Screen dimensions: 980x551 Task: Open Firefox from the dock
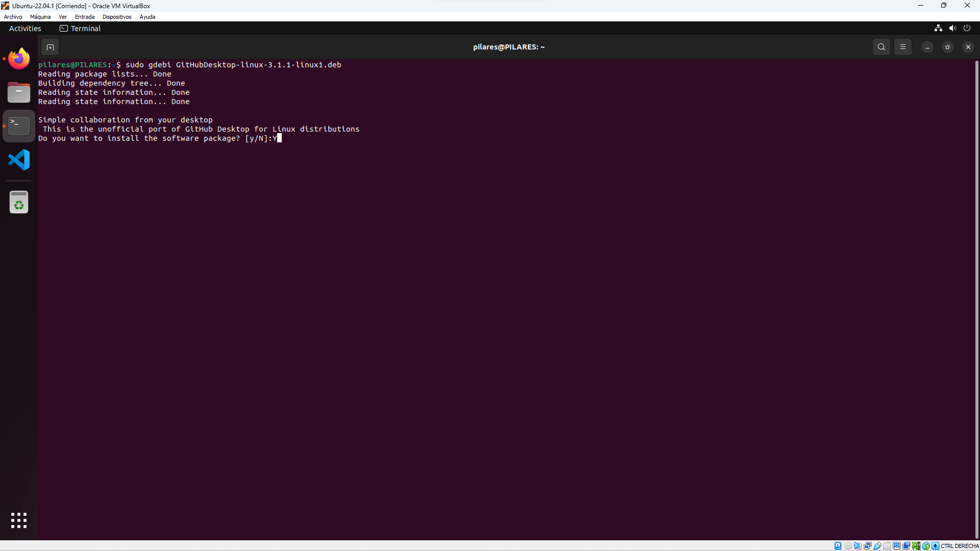point(18,58)
